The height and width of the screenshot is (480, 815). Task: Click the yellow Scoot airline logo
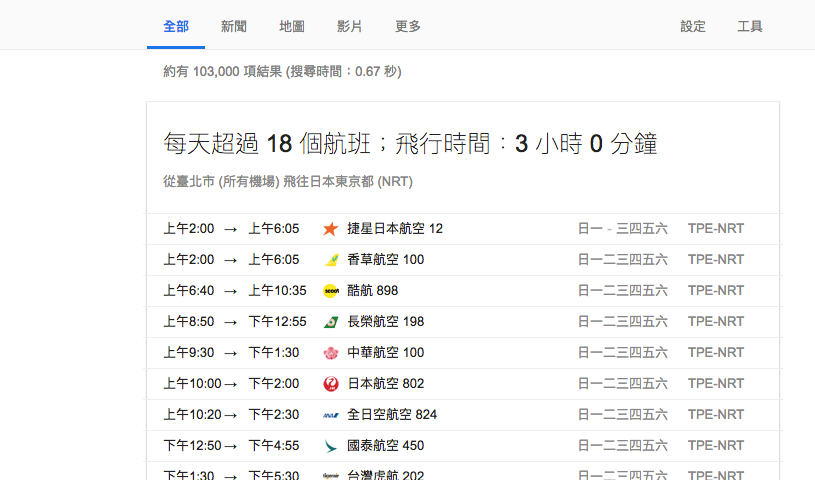331,291
